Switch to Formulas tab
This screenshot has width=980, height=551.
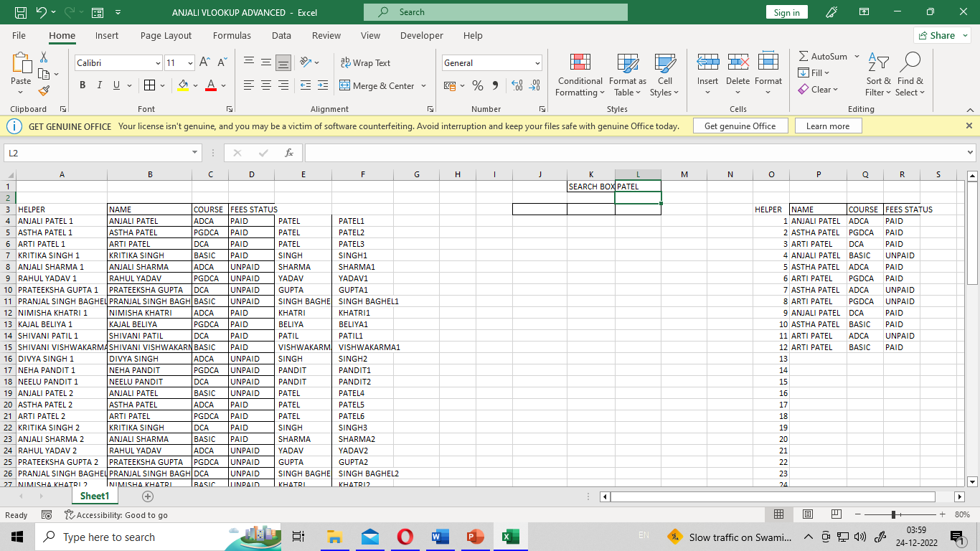pos(232,35)
